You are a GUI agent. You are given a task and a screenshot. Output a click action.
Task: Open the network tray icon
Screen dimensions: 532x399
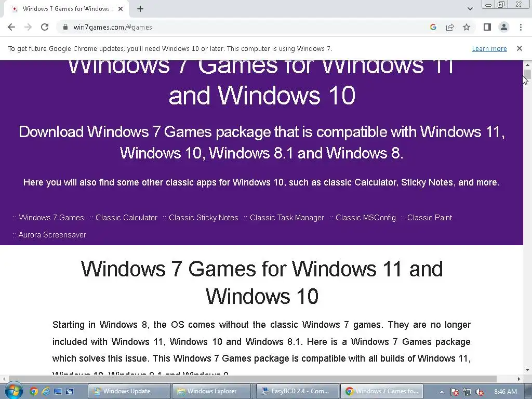[x=467, y=392]
